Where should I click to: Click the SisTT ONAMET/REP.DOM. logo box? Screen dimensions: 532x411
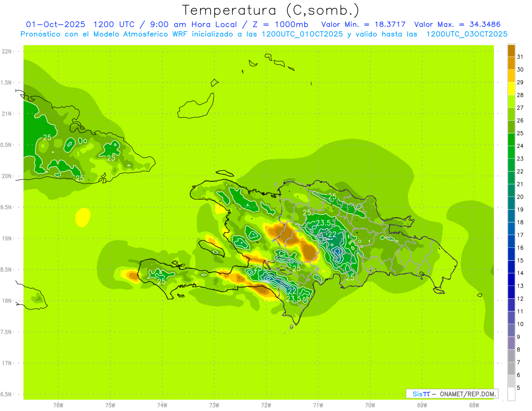coord(452,394)
